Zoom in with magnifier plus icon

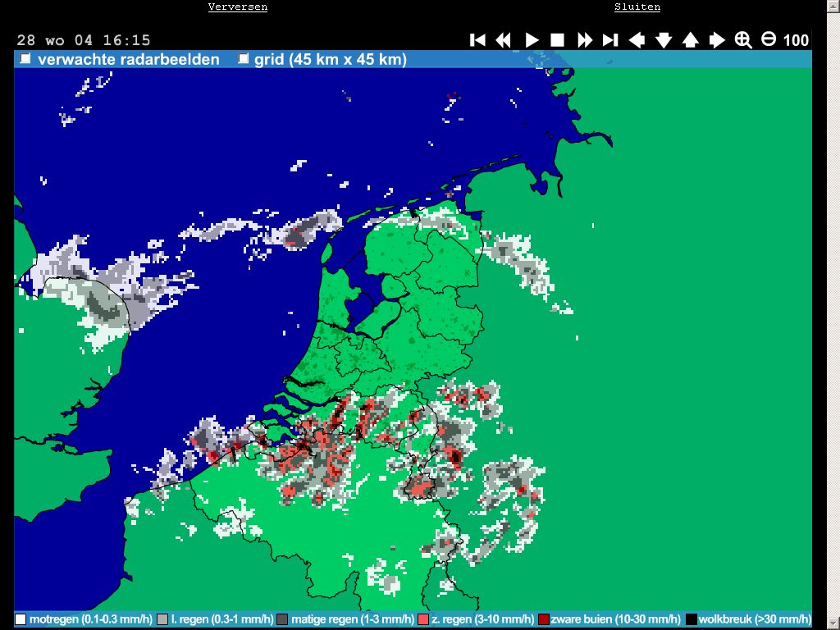(x=743, y=40)
